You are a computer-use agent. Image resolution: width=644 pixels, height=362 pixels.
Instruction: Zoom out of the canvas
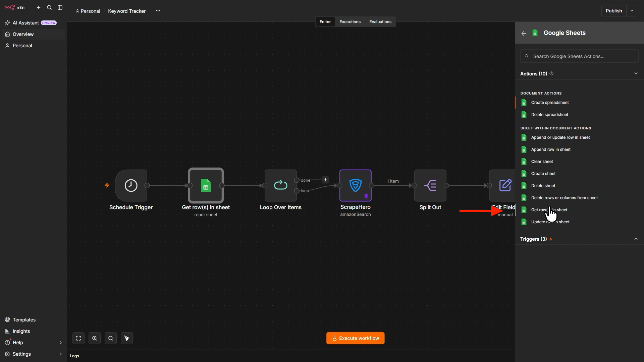click(111, 338)
